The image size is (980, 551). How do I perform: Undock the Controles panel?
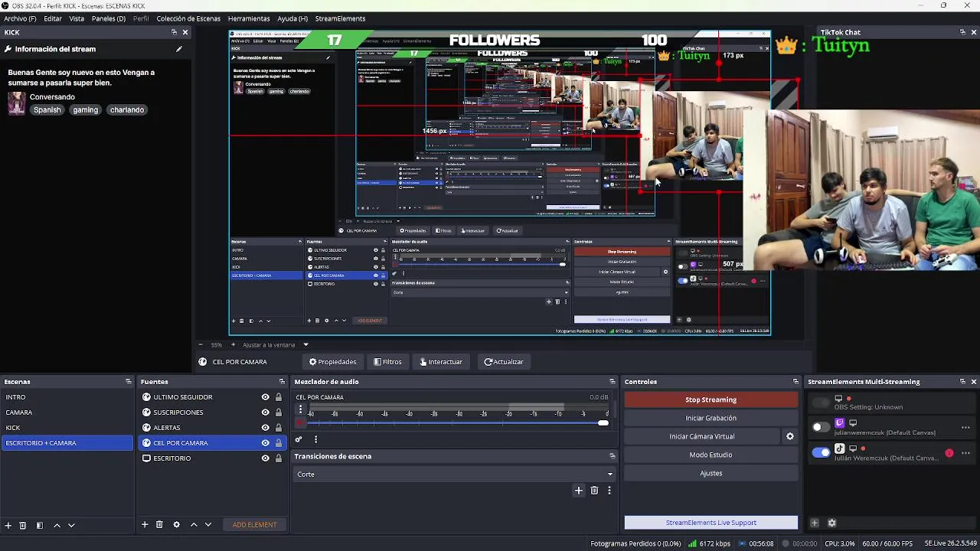(x=795, y=381)
